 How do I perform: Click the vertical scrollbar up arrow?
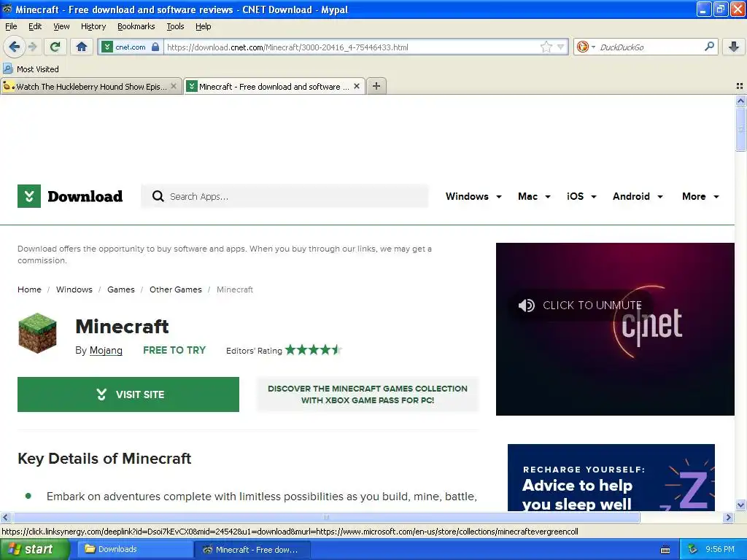tap(740, 101)
